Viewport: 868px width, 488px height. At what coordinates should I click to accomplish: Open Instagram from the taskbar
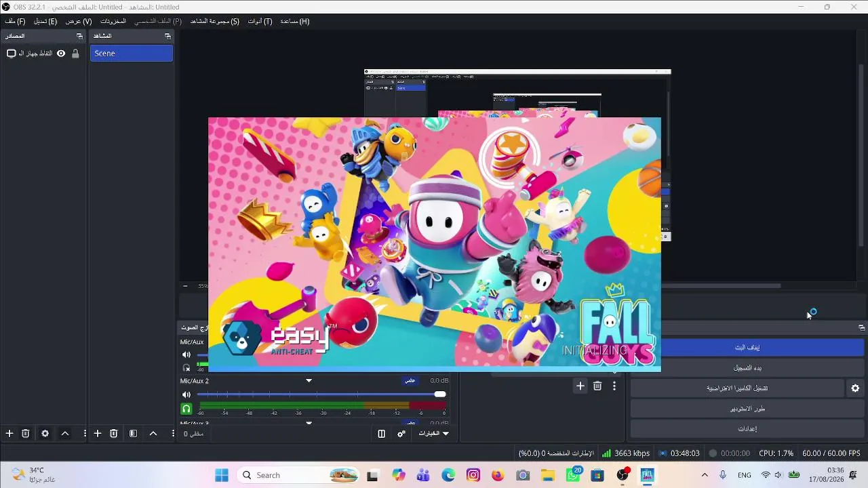tap(473, 475)
